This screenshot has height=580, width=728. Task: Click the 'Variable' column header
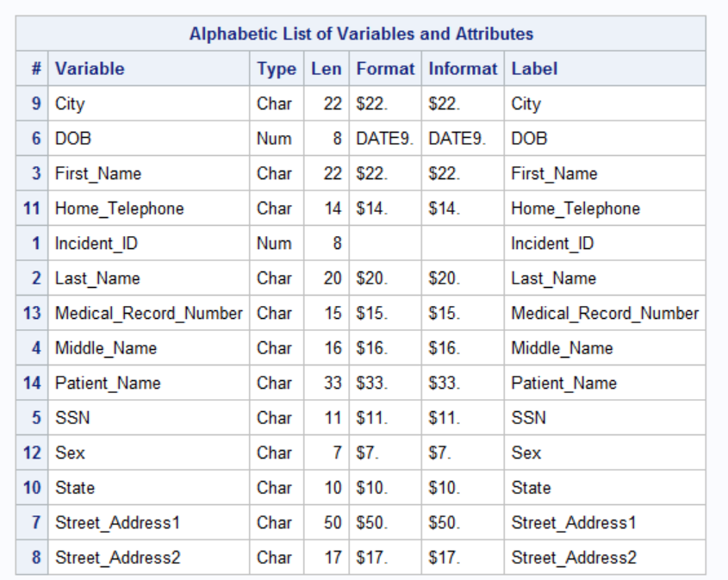point(90,69)
